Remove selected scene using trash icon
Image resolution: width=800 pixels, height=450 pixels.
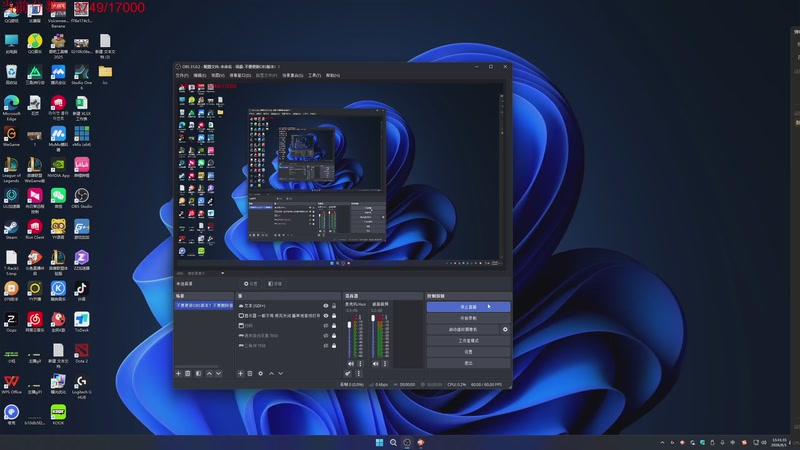(x=188, y=373)
